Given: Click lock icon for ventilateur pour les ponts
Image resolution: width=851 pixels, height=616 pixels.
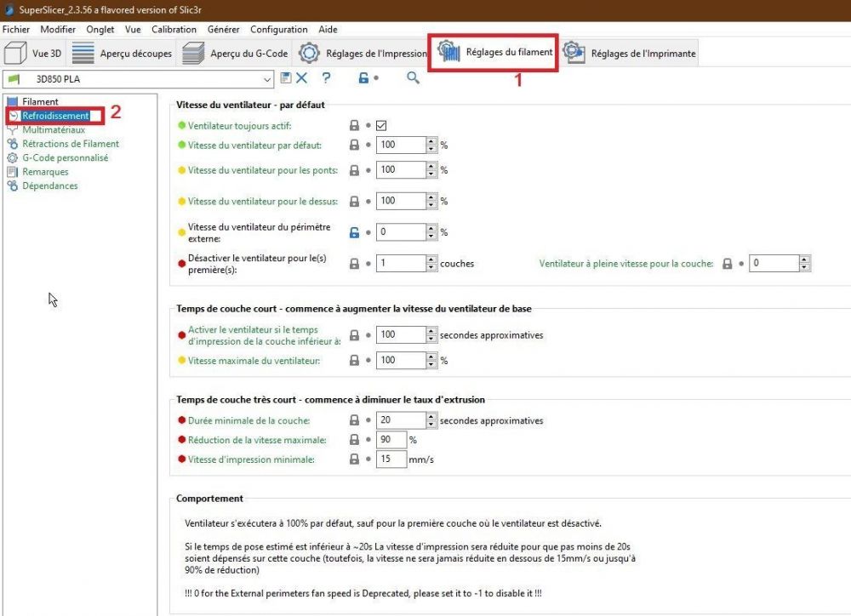Looking at the screenshot, I should coord(354,170).
